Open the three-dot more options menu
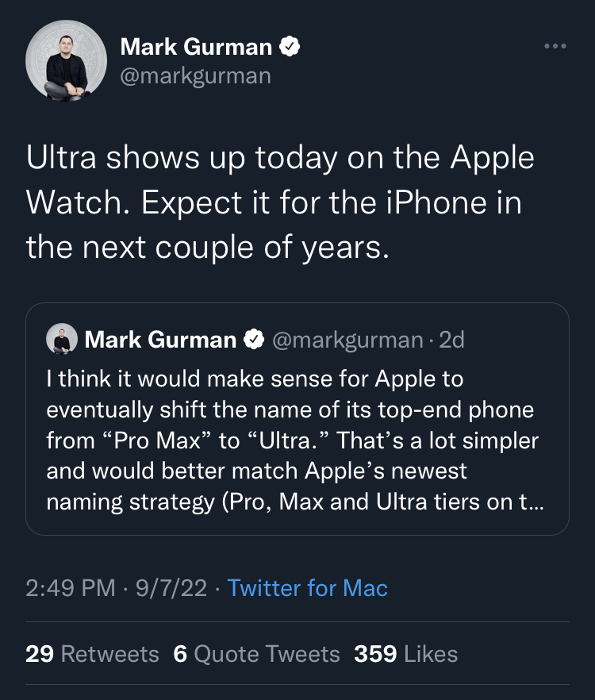Viewport: 595px width, 700px height. point(555,46)
